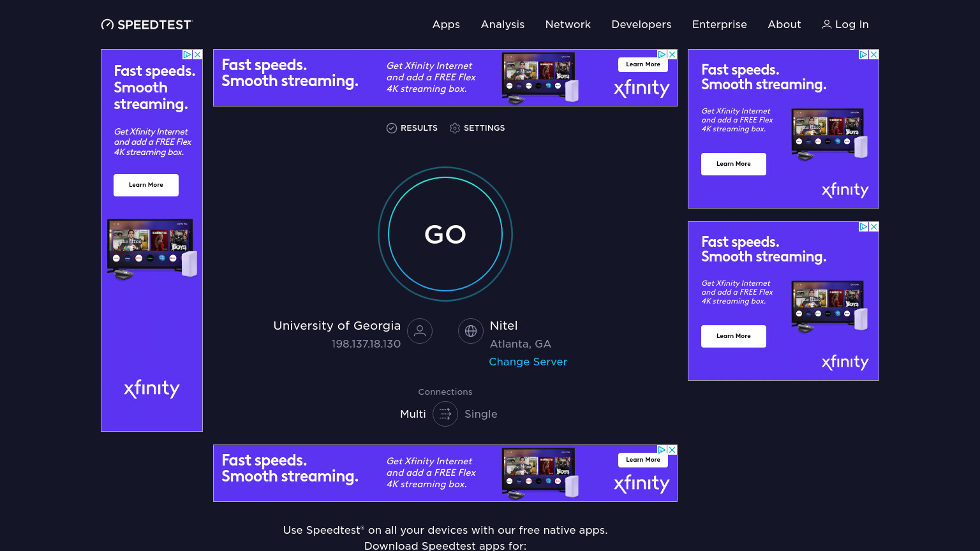Open Results with checkmark icon
Screen dimensions: 980x551
pos(412,128)
